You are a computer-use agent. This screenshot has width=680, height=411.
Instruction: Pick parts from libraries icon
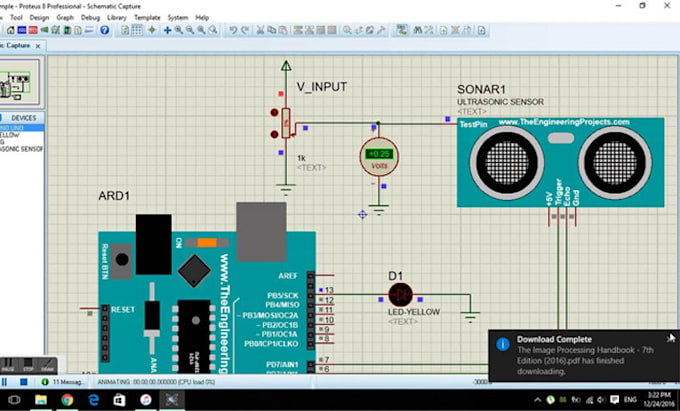click(x=347, y=30)
